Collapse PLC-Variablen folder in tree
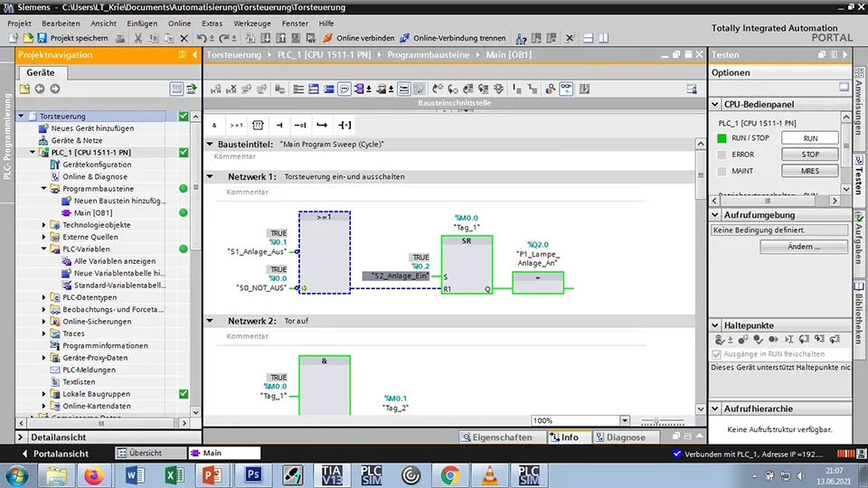 [44, 249]
